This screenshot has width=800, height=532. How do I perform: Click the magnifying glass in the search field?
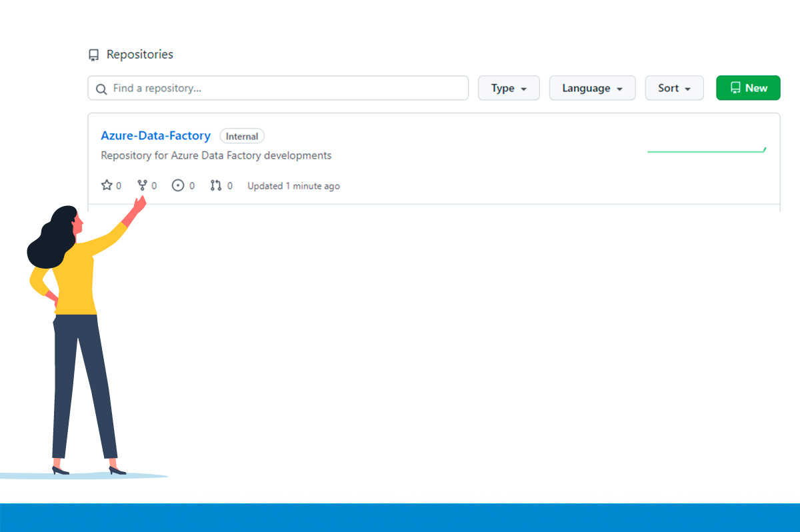pos(101,88)
